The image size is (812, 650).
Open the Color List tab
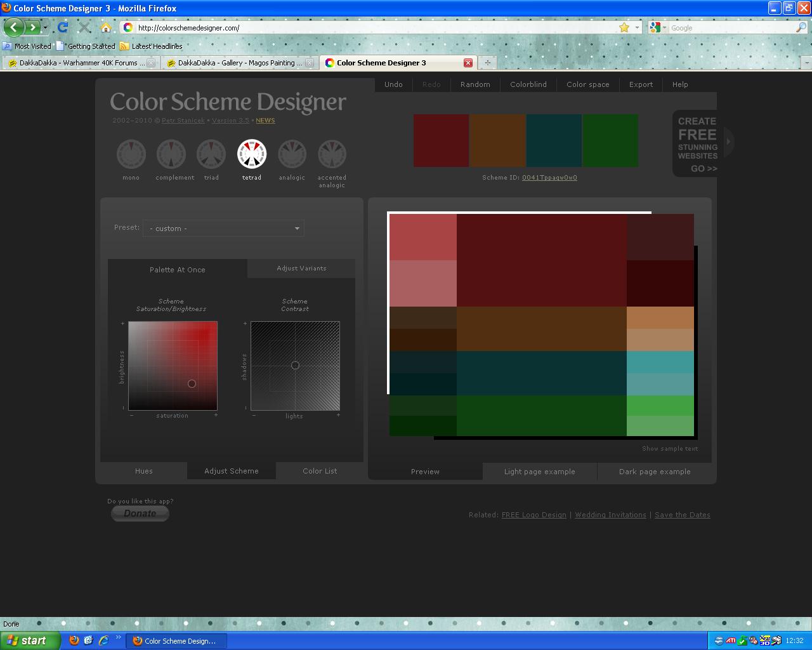click(x=320, y=471)
